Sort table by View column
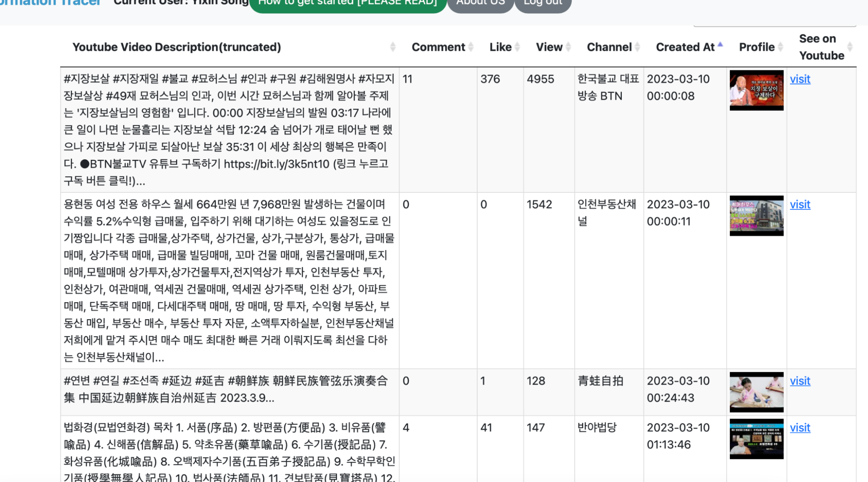Image resolution: width=868 pixels, height=482 pixels. click(568, 47)
